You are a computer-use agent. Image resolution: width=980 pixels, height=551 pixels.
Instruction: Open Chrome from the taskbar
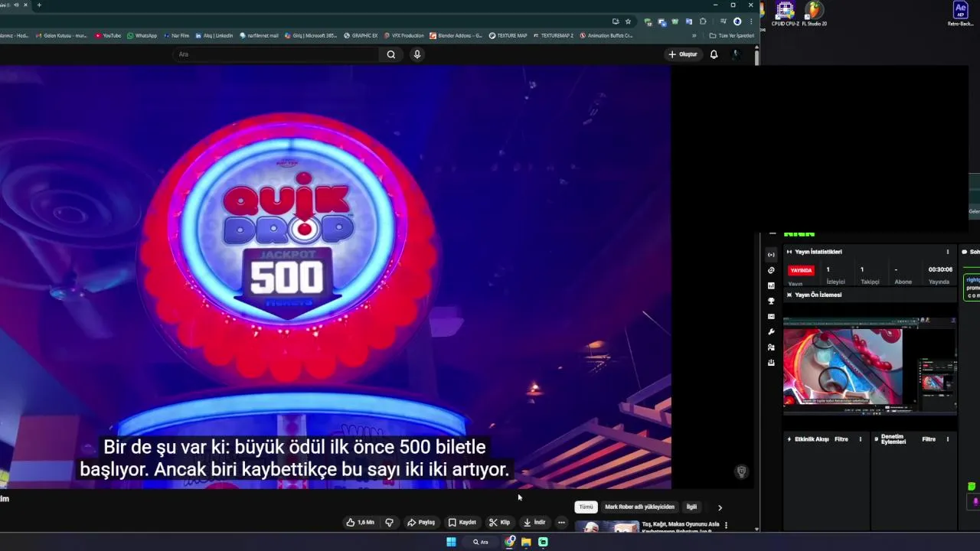[x=510, y=542]
